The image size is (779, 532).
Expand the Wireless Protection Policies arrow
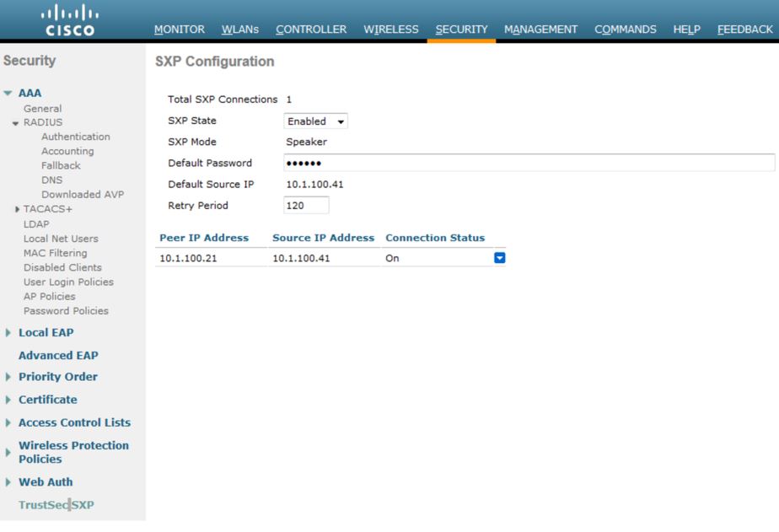[8, 453]
